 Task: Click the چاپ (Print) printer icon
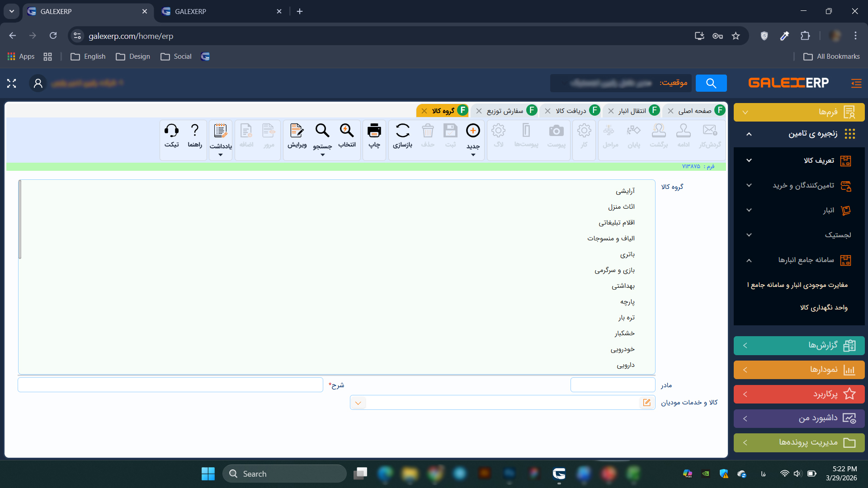tap(374, 131)
